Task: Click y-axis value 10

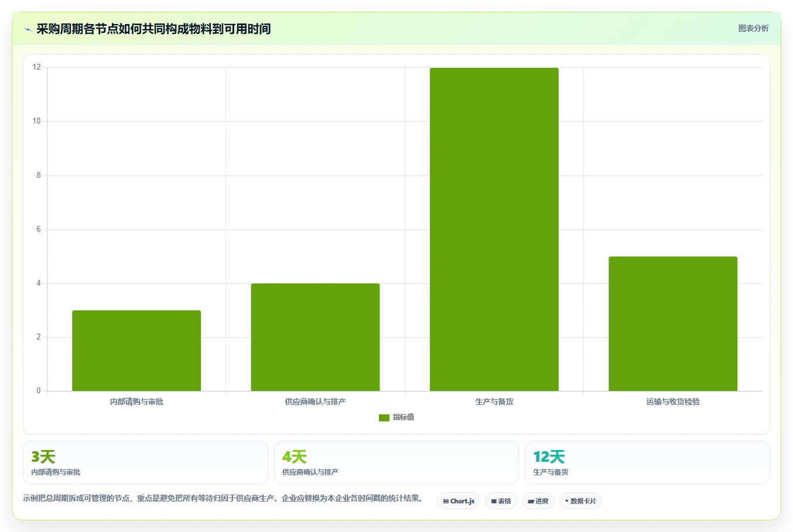Action: click(x=37, y=121)
